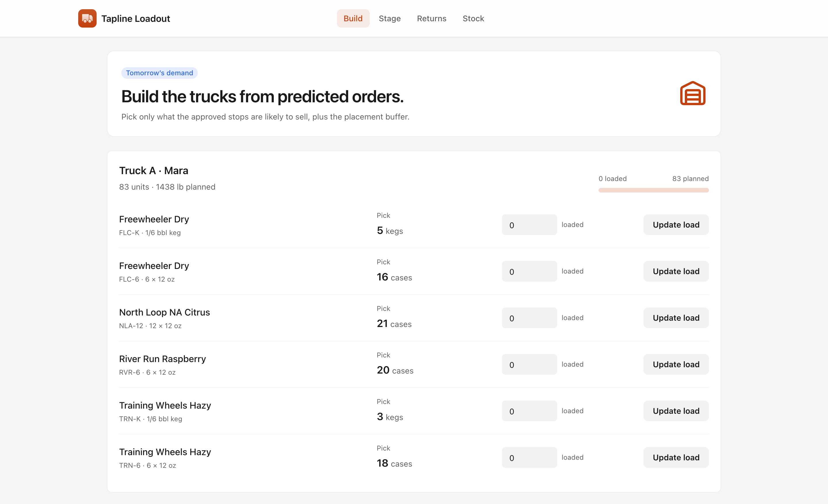Click the Tapline Loadout truck logo icon
828x504 pixels.
pos(87,18)
